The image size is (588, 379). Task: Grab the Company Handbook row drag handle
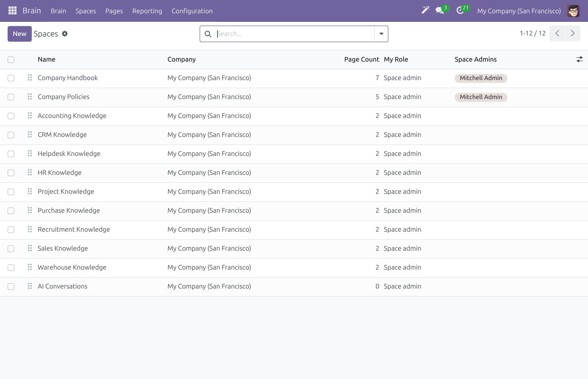[x=30, y=78]
